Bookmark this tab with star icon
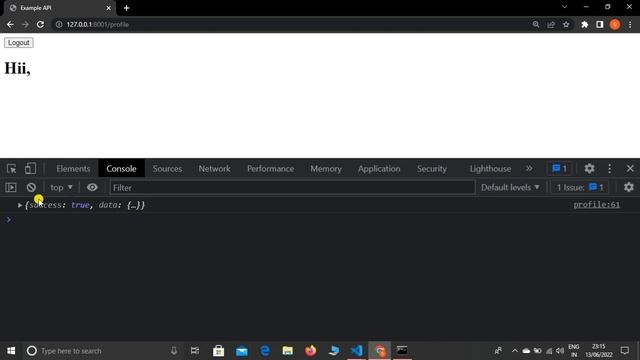The image size is (640, 360). [566, 24]
